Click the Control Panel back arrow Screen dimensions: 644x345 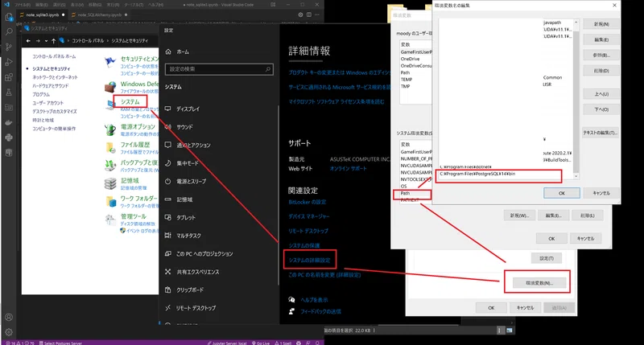point(28,41)
